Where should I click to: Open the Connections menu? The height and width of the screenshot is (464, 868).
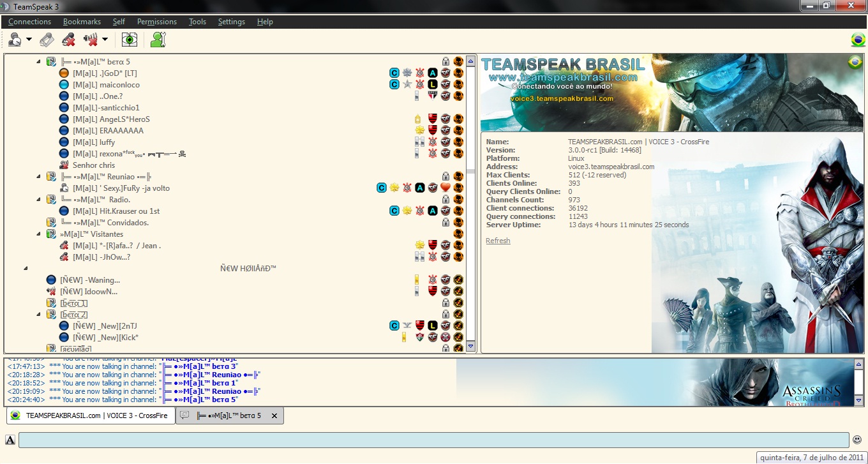point(30,22)
